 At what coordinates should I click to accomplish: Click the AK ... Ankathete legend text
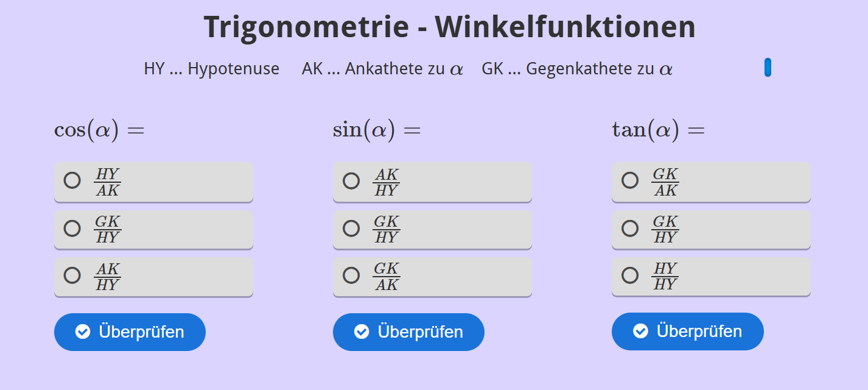pyautogui.click(x=382, y=69)
